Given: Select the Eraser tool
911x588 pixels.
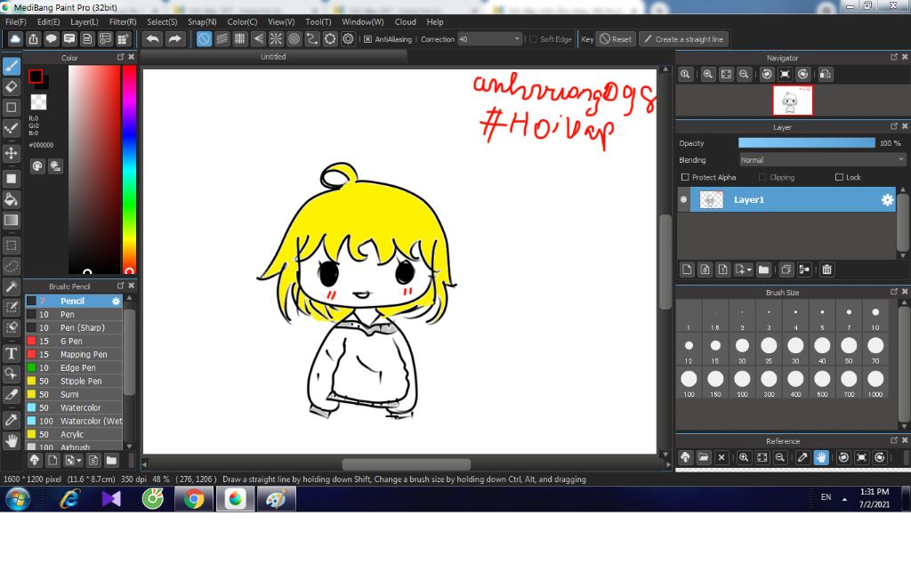Looking at the screenshot, I should tap(11, 86).
